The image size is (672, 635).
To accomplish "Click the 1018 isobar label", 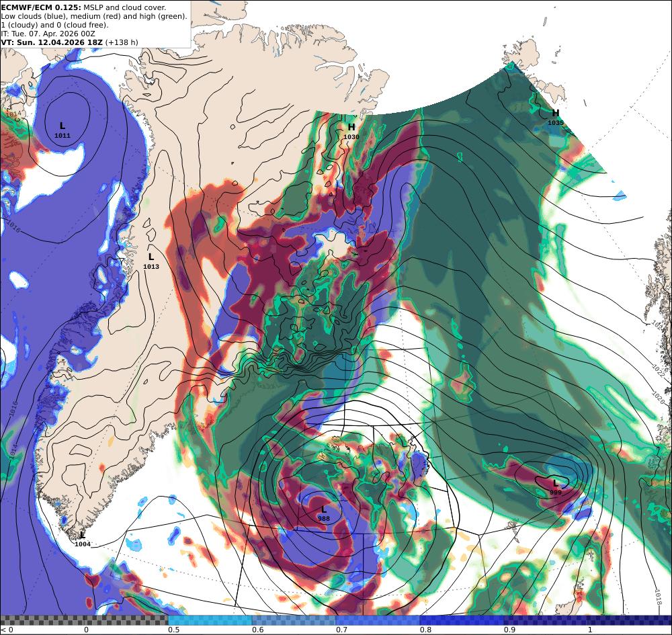I will coord(659,597).
